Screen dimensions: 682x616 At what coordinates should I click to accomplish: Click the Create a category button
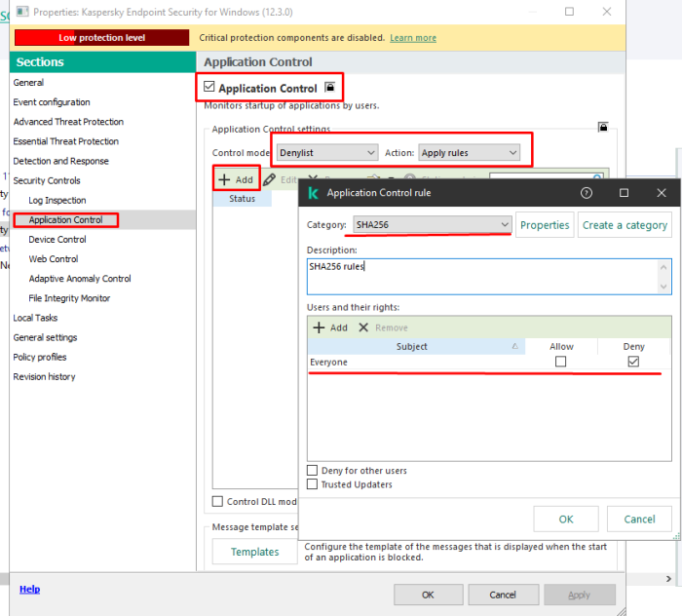point(625,225)
